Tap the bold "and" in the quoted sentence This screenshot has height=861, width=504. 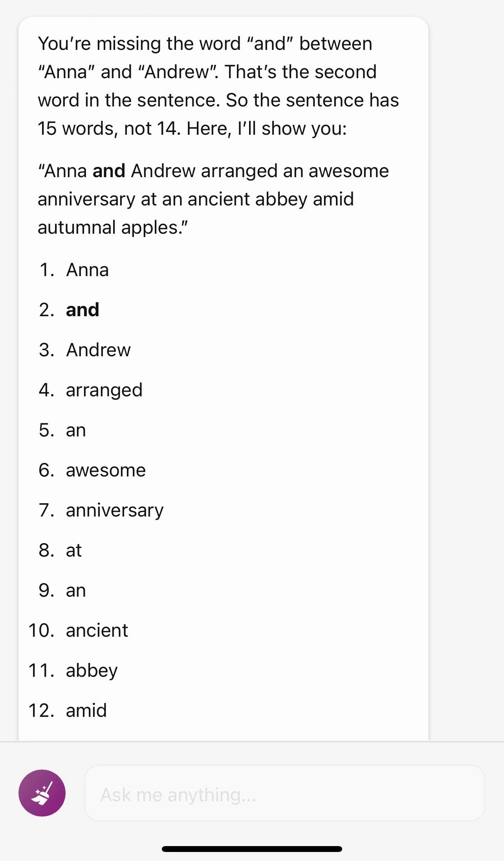(109, 171)
